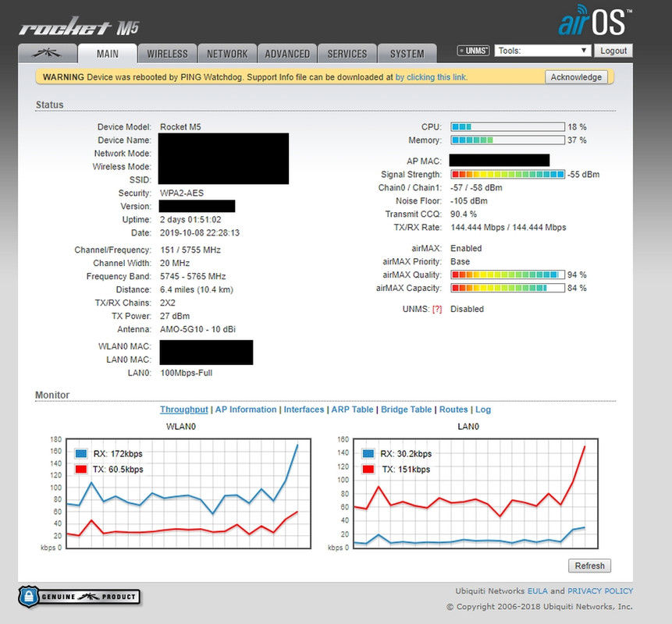Open the Log view
The image size is (672, 624).
[x=483, y=409]
